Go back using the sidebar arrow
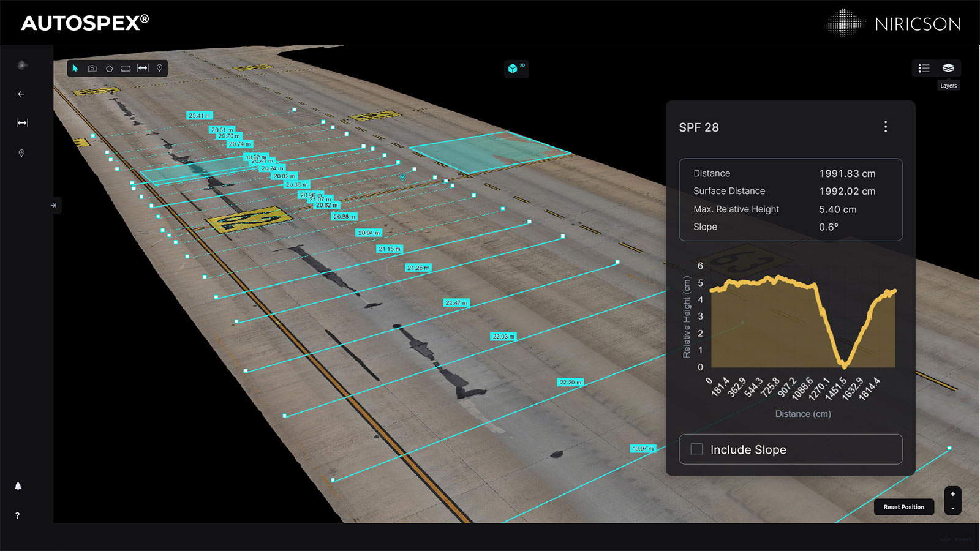The image size is (980, 551). click(x=21, y=94)
